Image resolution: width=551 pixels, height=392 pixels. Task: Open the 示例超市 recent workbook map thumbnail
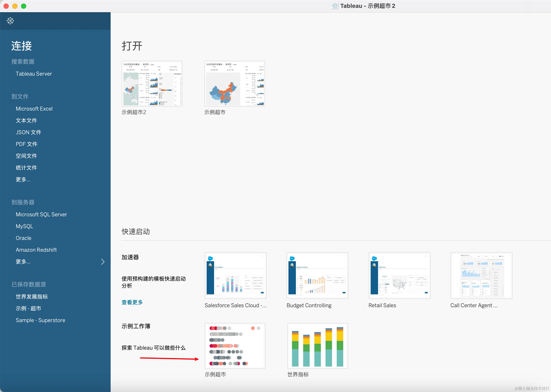coord(234,83)
